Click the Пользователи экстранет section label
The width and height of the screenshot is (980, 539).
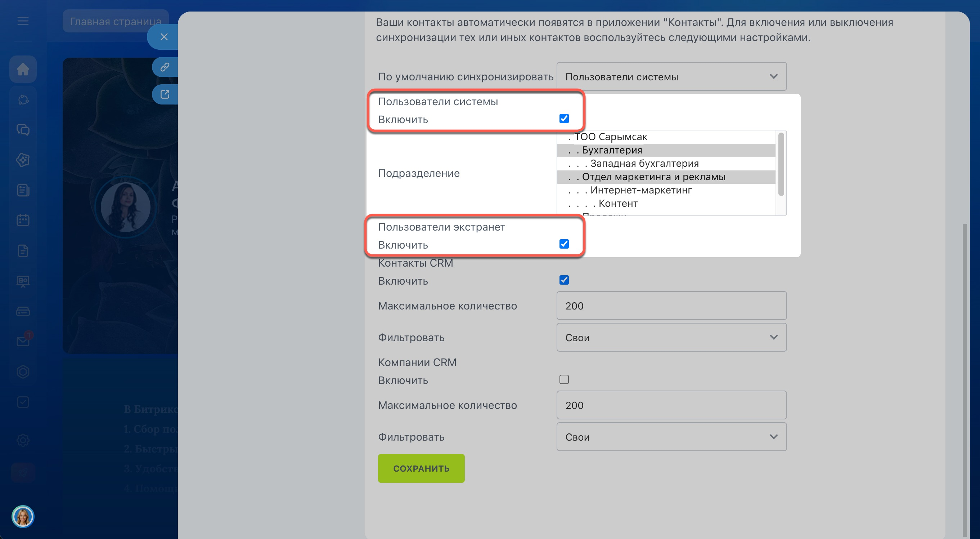(441, 227)
